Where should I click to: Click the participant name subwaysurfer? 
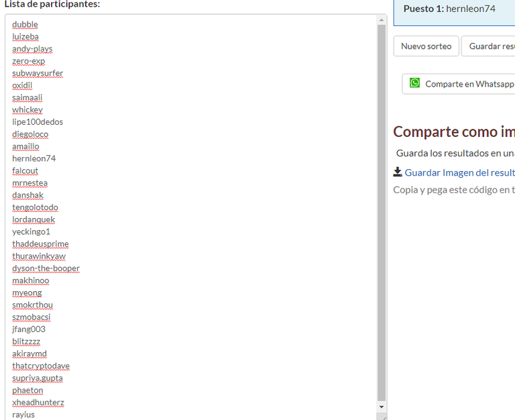coord(38,73)
